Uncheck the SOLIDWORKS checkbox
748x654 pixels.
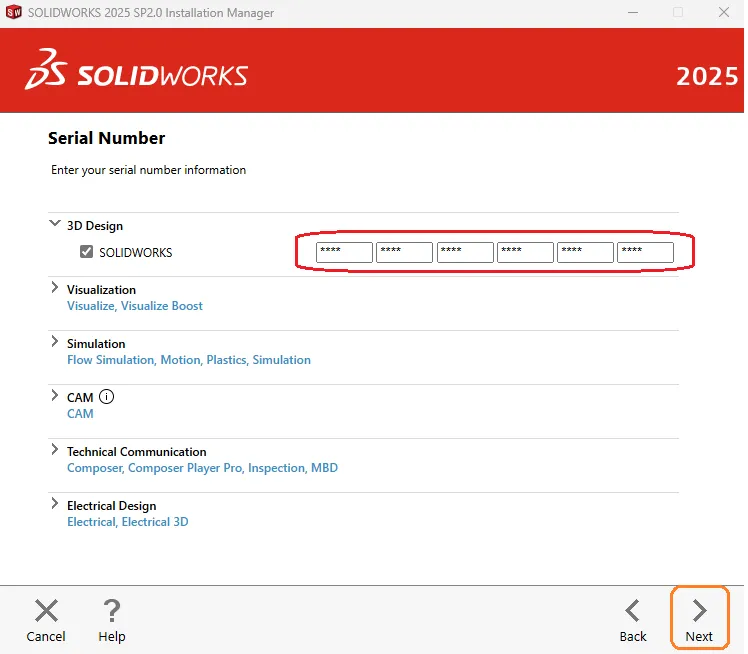[86, 251]
